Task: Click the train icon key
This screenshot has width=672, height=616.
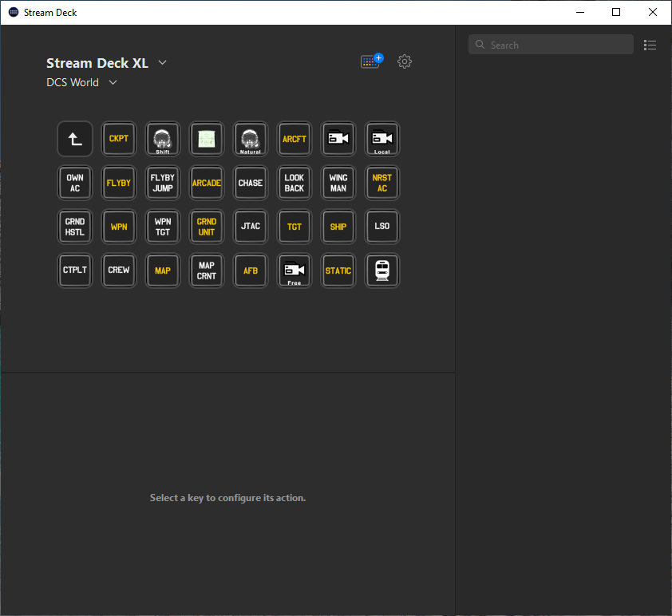Action: pyautogui.click(x=382, y=270)
